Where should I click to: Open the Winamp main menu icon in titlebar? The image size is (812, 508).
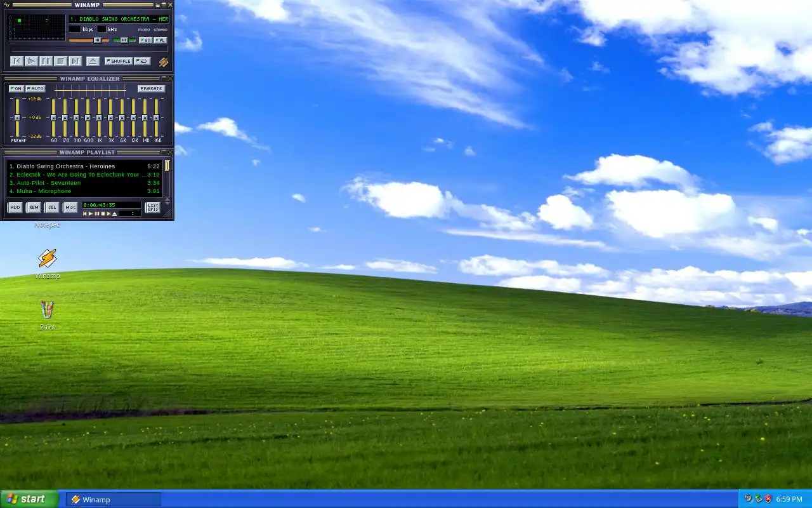tap(7, 4)
